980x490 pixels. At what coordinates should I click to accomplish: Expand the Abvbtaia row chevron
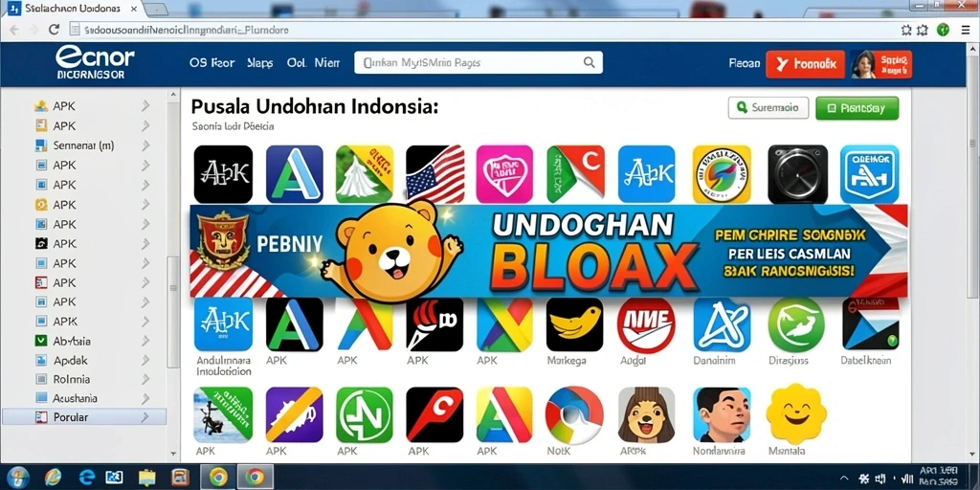[145, 341]
